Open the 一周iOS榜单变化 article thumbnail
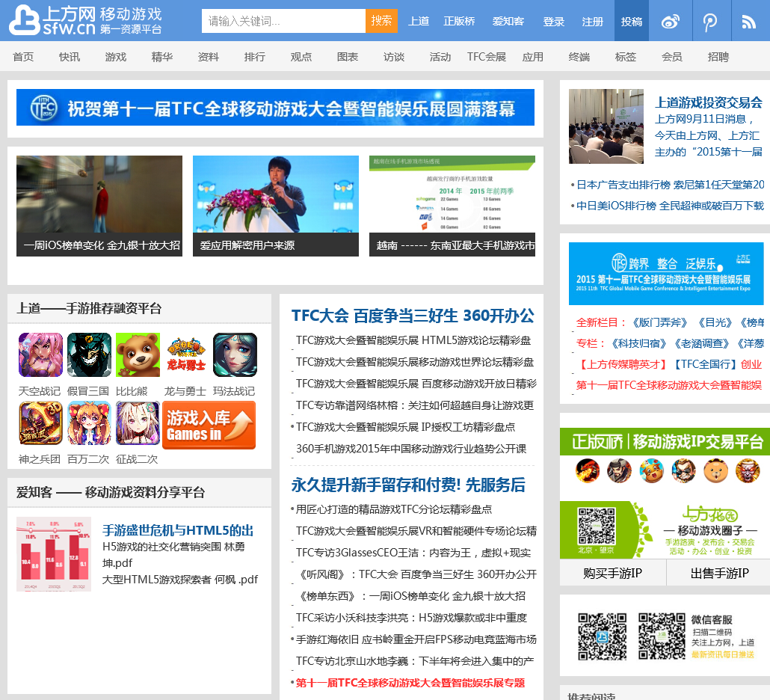The width and height of the screenshot is (770, 700). (x=99, y=206)
